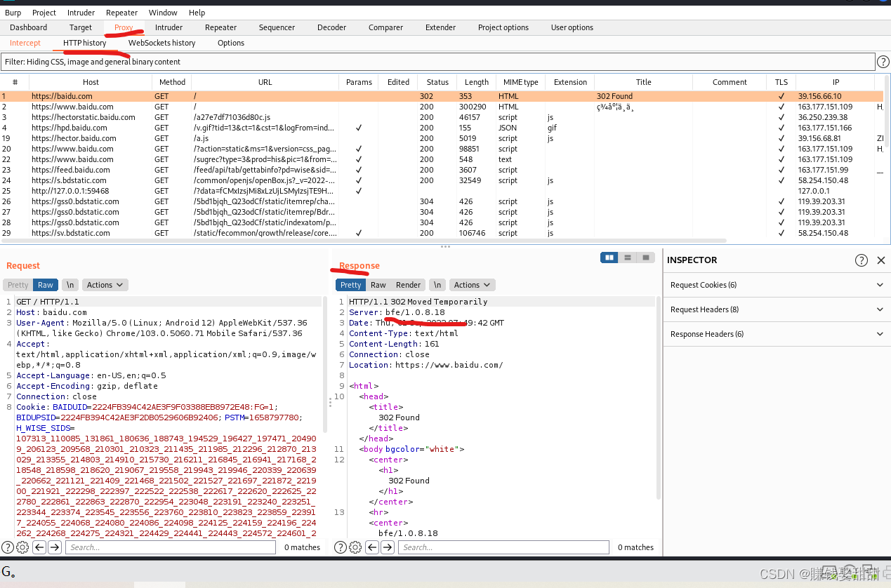Screen dimensions: 891x588
Task: Open Request Actions dropdown
Action: point(105,285)
